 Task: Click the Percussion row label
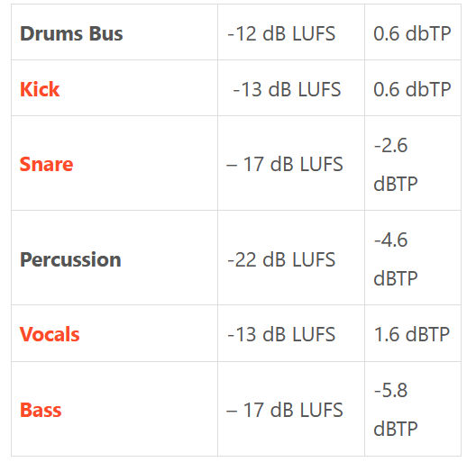tap(70, 260)
